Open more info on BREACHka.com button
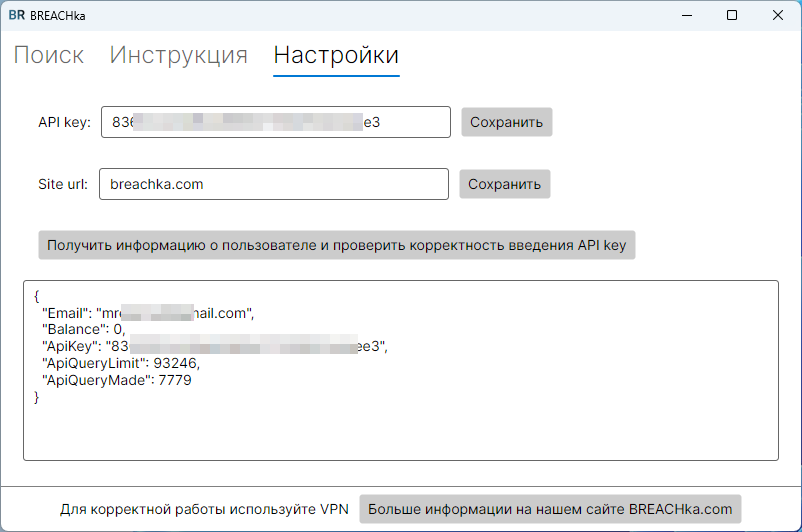 click(x=550, y=509)
